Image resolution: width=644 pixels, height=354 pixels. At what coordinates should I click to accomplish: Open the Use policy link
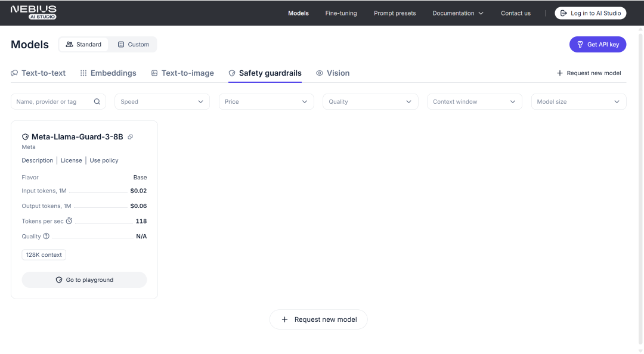[x=104, y=160]
